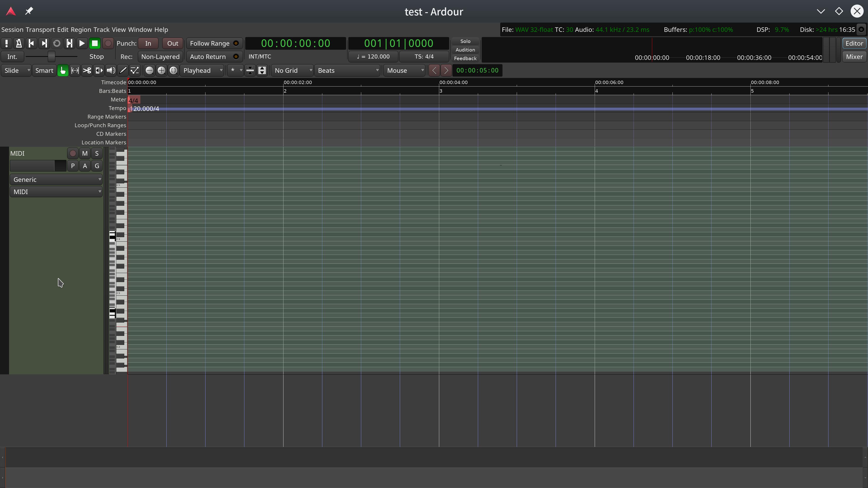Select the Range selection tool
This screenshot has width=868, height=488.
(x=75, y=70)
